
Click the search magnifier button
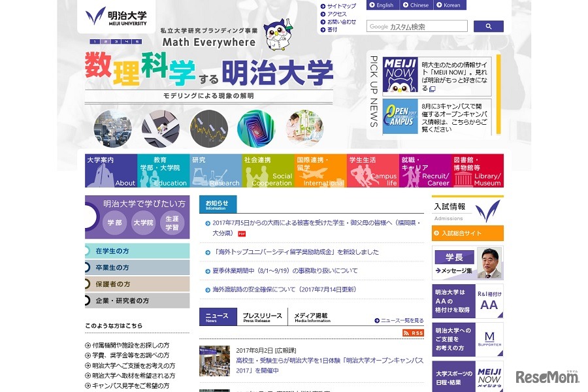[488, 26]
